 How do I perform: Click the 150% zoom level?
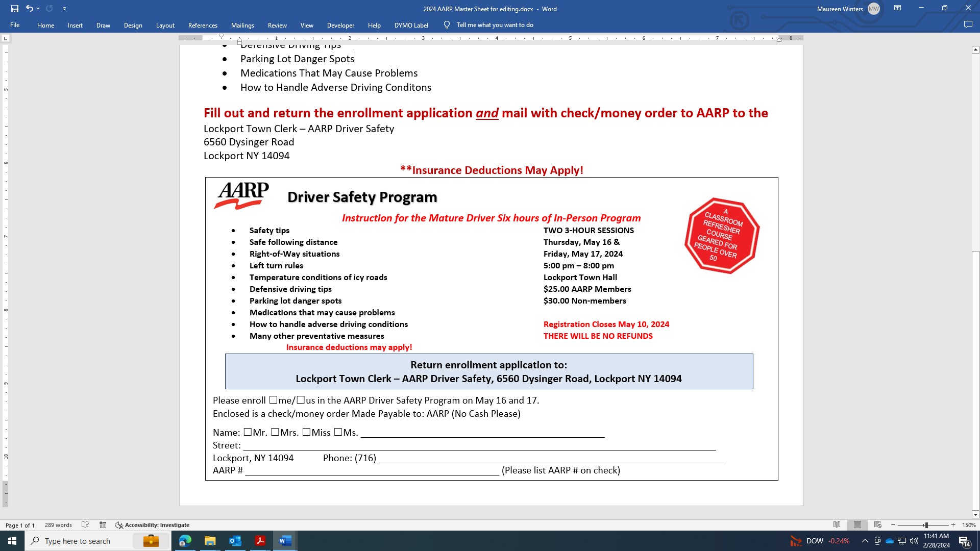[968, 525]
